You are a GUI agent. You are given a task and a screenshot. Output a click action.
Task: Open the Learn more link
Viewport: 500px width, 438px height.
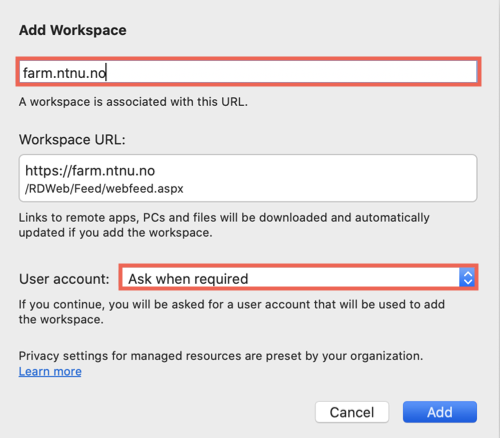click(50, 371)
